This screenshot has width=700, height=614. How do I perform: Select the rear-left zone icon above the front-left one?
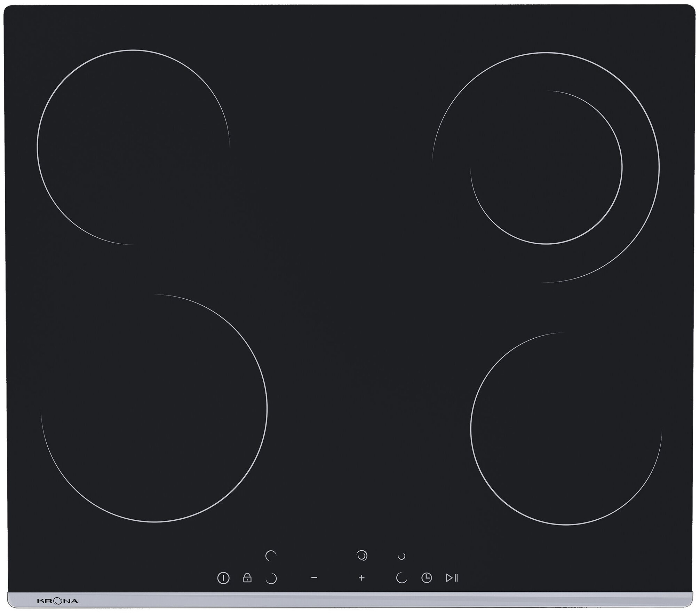pos(271,556)
